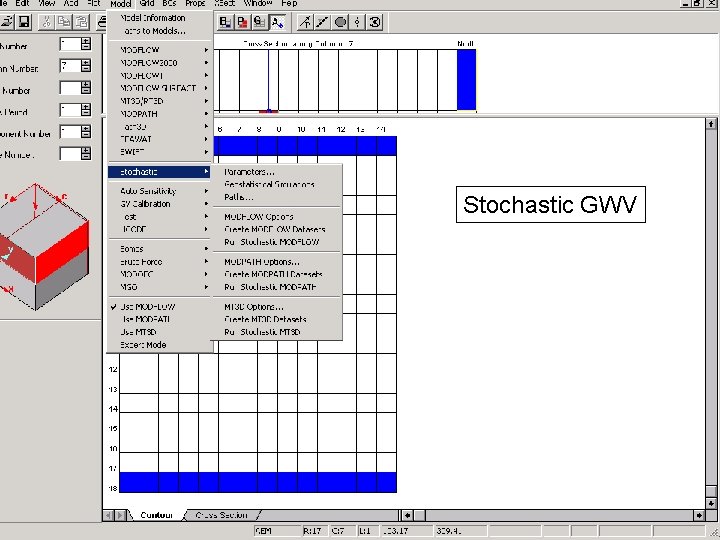Viewport: 720px width, 540px height.
Task: Switch to the Contour tab
Action: (156, 515)
